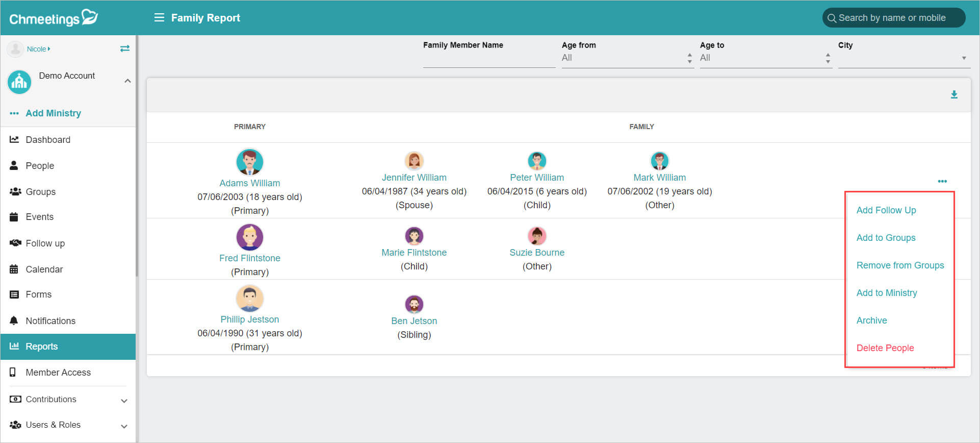Open Jennifer William's profile link
Viewport: 980px width, 443px height.
[x=414, y=177]
